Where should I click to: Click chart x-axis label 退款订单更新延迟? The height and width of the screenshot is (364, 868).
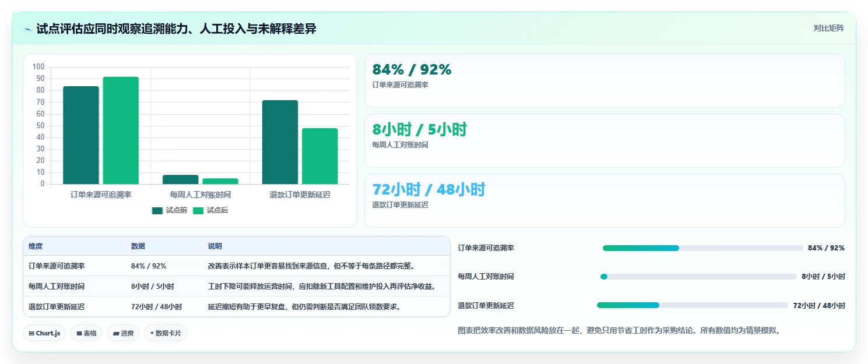coord(300,195)
